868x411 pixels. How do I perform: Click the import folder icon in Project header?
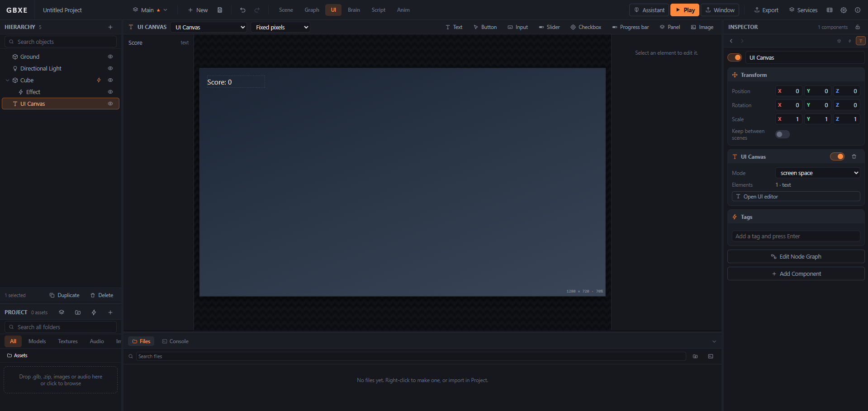(x=78, y=312)
